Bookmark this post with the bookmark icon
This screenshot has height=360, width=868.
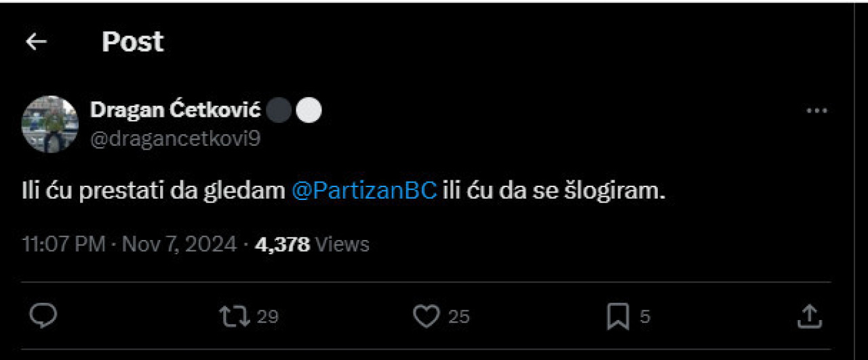pyautogui.click(x=618, y=317)
